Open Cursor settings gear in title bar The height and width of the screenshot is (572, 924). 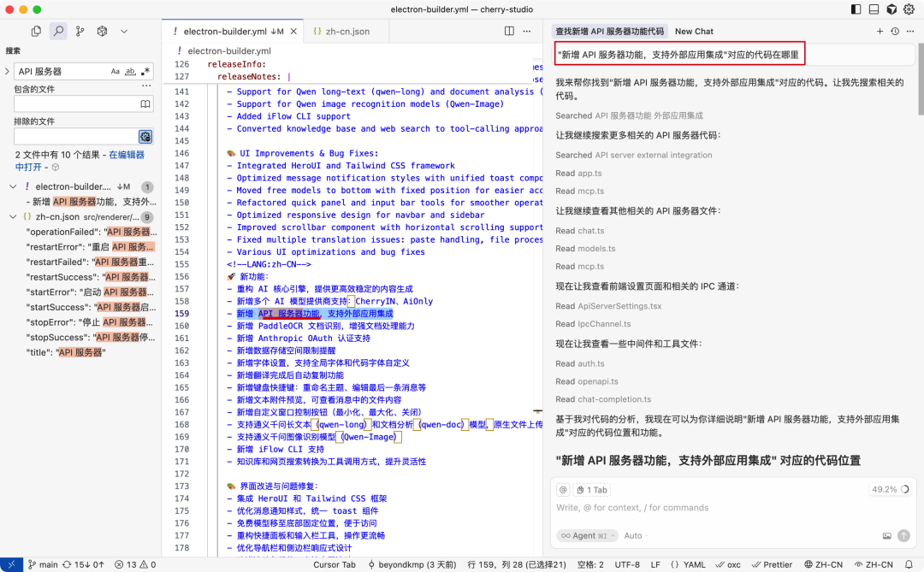point(909,9)
